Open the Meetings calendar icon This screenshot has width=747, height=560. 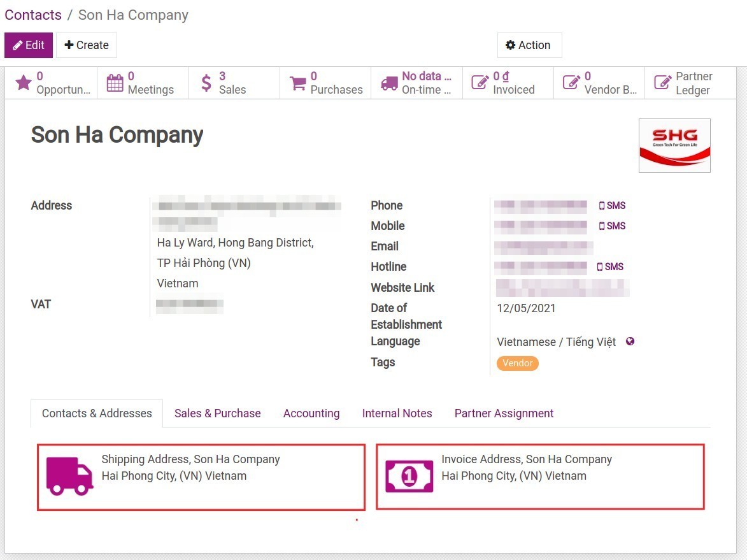[x=115, y=82]
